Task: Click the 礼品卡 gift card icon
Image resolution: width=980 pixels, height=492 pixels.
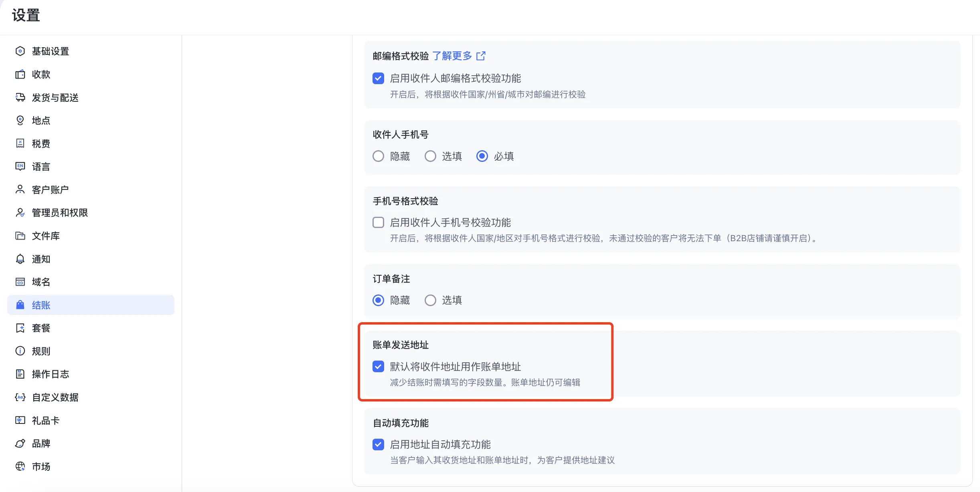Action: click(x=20, y=420)
